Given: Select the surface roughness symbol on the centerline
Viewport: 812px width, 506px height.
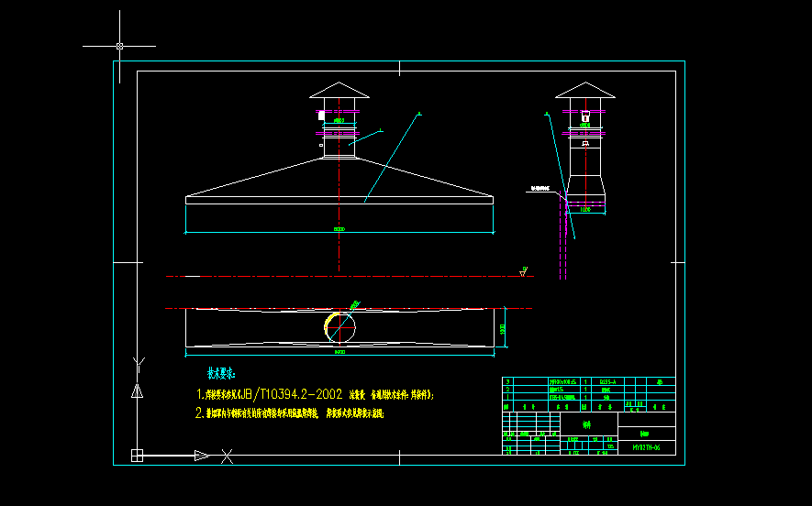Looking at the screenshot, I should pos(524,271).
